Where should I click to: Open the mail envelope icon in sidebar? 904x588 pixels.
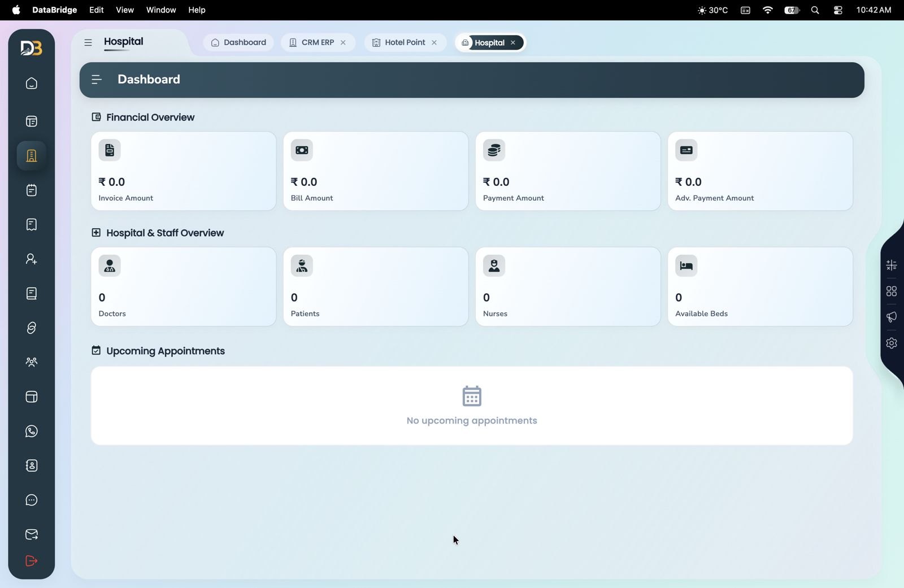tap(32, 534)
